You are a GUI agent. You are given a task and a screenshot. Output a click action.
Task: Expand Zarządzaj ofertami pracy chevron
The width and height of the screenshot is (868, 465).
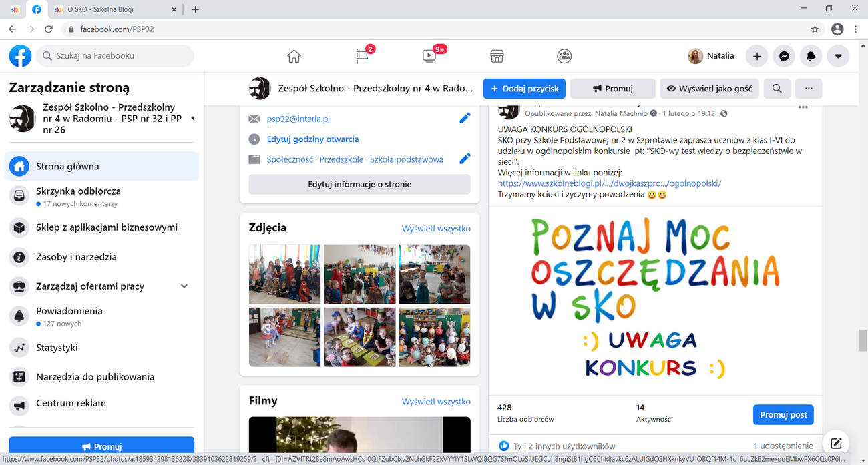[184, 286]
